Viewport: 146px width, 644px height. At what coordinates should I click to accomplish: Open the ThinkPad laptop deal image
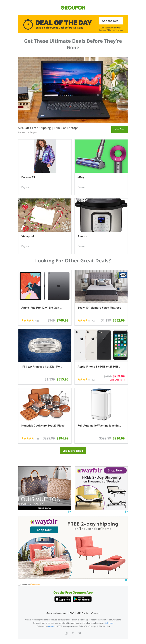73,90
